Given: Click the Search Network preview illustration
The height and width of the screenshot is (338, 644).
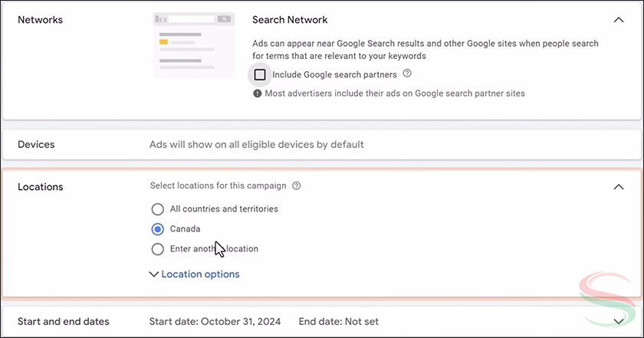Looking at the screenshot, I should pyautogui.click(x=194, y=44).
